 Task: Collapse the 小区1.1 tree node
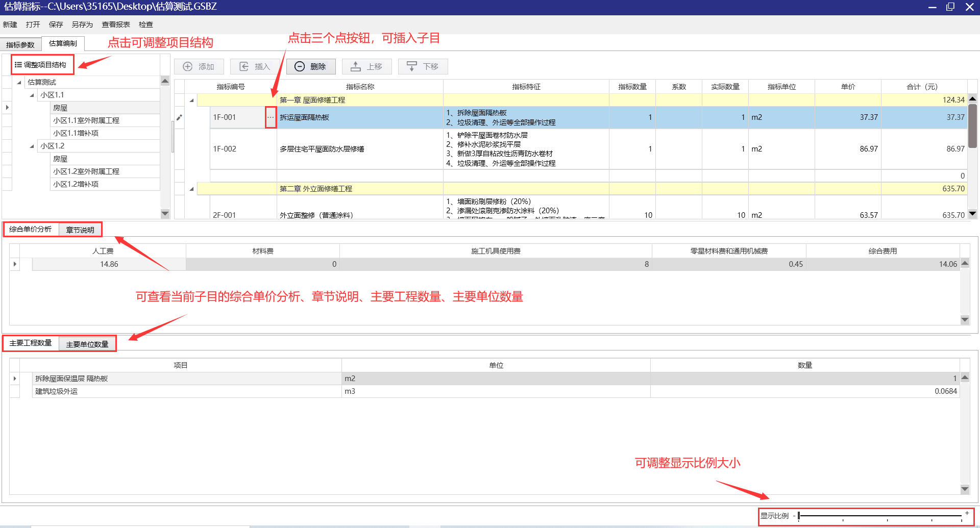click(32, 95)
